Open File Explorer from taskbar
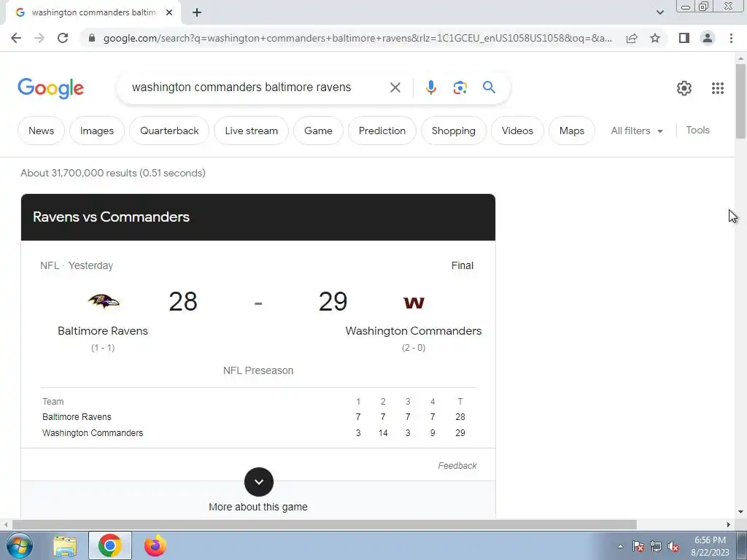The width and height of the screenshot is (747, 560). click(x=65, y=545)
